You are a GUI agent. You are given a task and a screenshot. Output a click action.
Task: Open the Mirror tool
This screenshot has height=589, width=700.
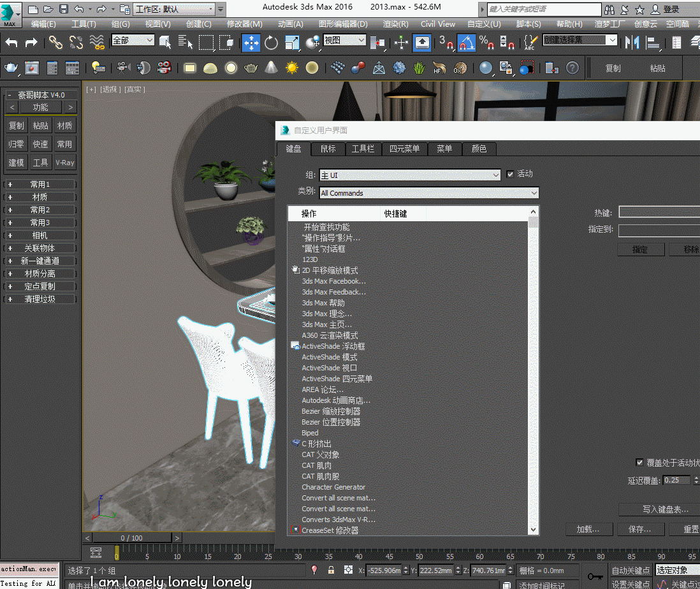[x=632, y=43]
